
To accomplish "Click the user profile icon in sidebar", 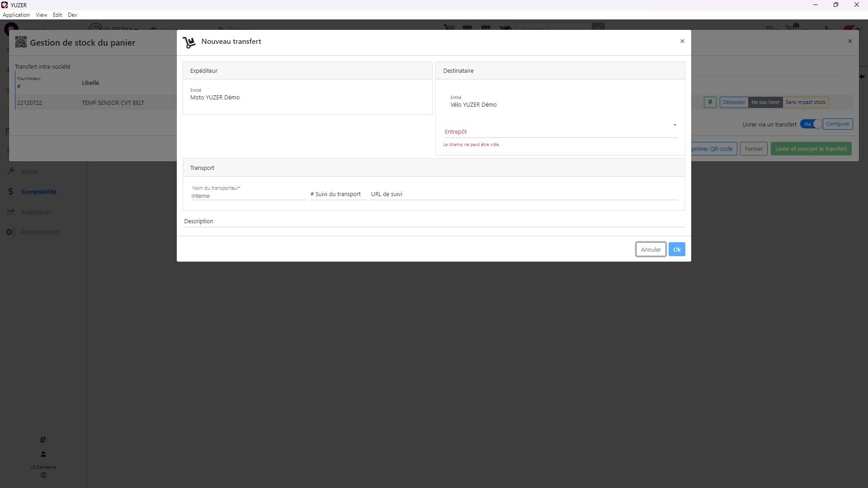I will click(x=43, y=454).
